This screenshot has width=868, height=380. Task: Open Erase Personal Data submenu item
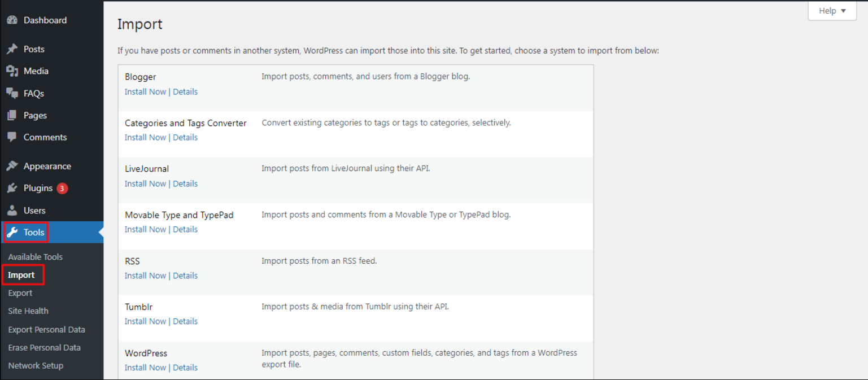click(x=44, y=348)
